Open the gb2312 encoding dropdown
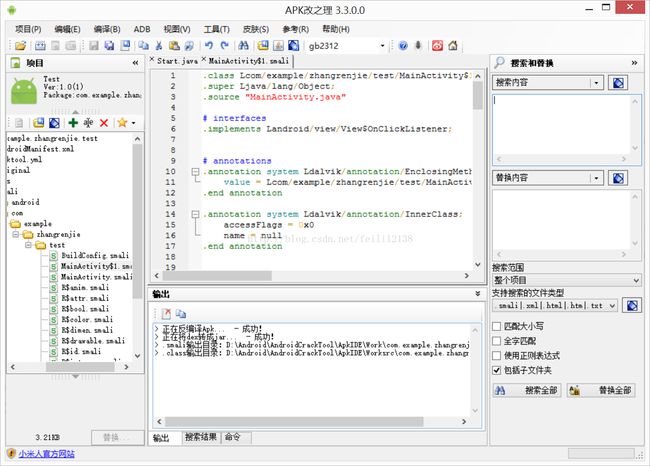 point(382,46)
